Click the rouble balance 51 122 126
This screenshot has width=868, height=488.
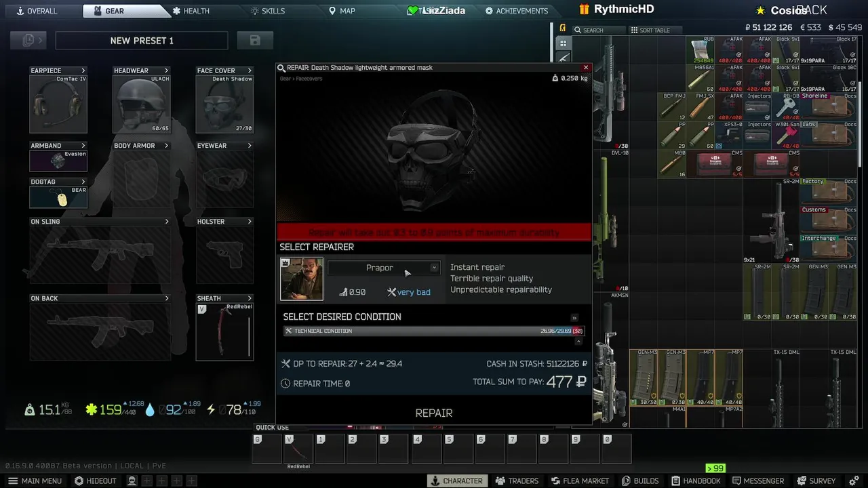point(768,28)
